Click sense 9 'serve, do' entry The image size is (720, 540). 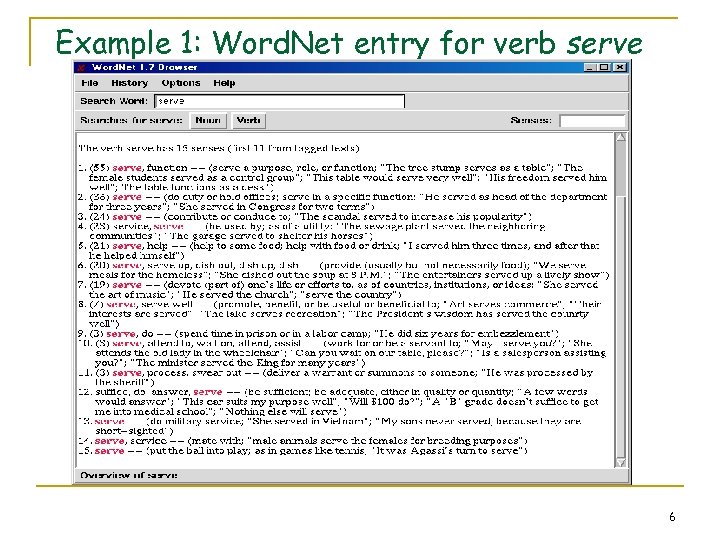click(318, 333)
